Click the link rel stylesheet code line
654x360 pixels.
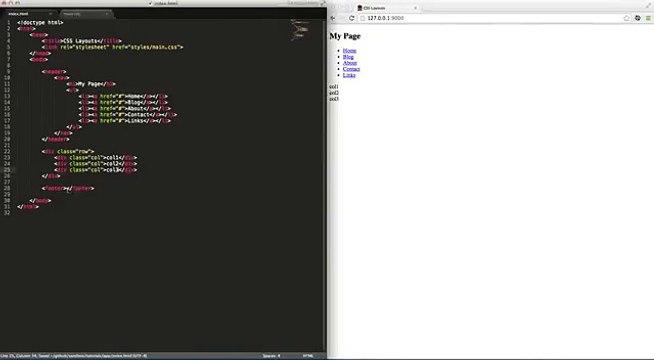113,47
